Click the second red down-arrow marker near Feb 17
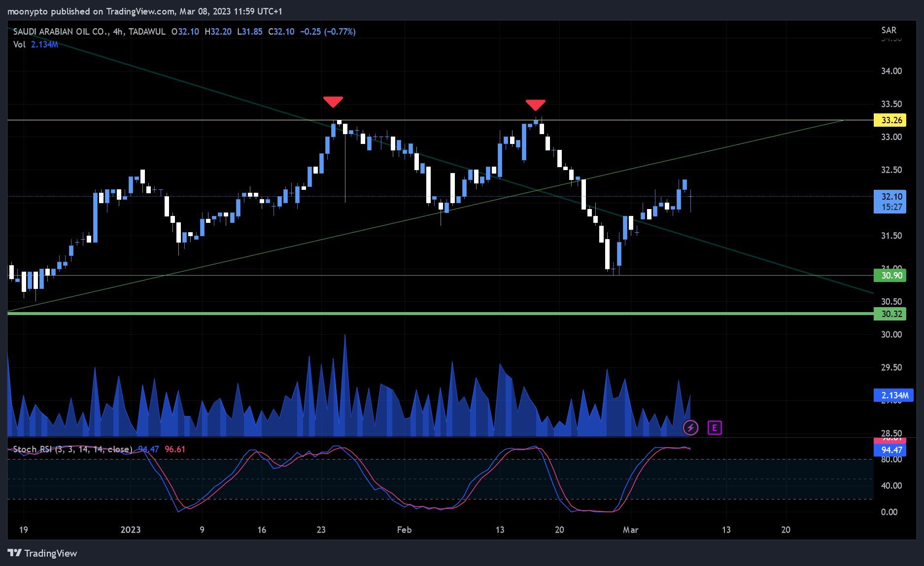 535,105
